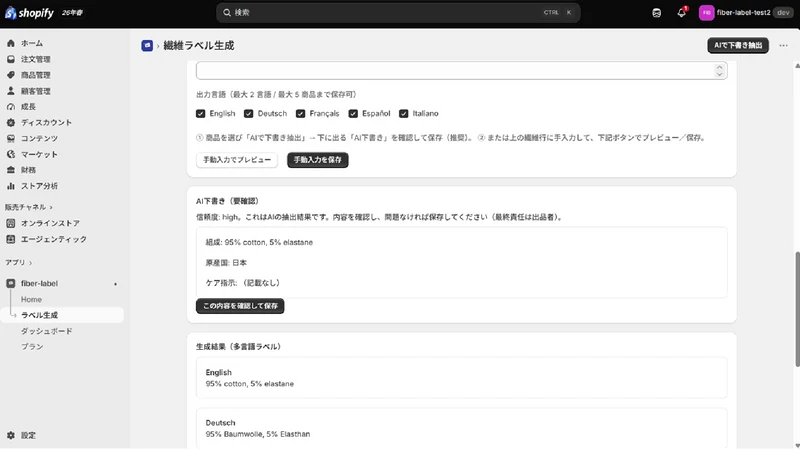Open the notifications bell
This screenshot has width=800, height=450.
pyautogui.click(x=682, y=13)
